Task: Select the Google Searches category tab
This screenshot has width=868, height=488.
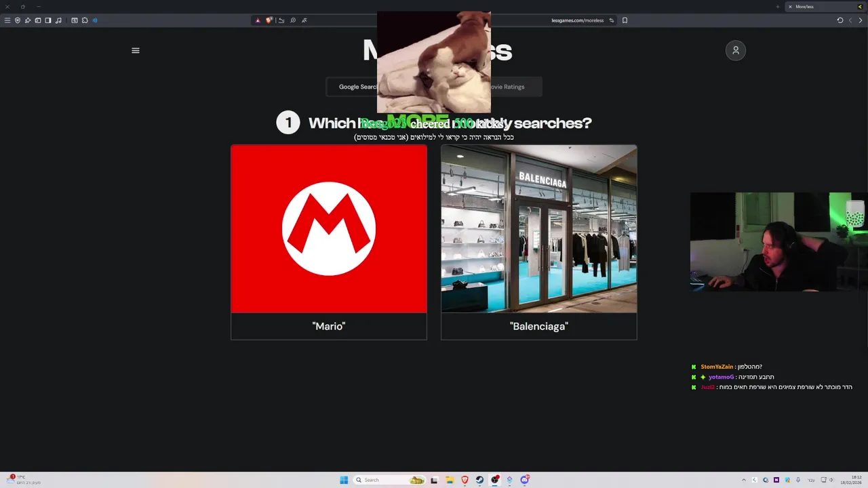Action: tap(357, 87)
